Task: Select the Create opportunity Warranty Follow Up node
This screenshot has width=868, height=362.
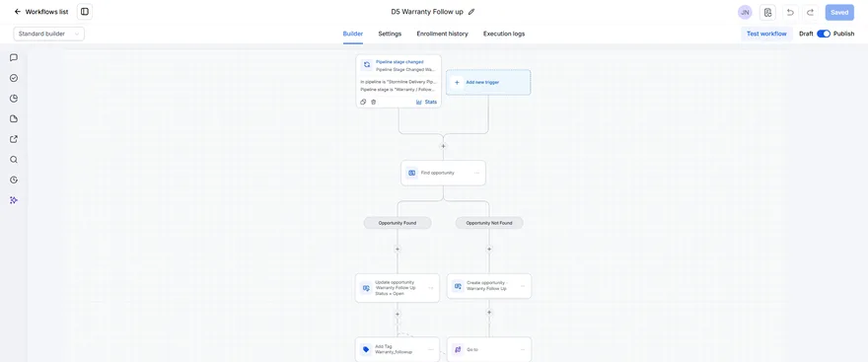Action: click(x=489, y=286)
